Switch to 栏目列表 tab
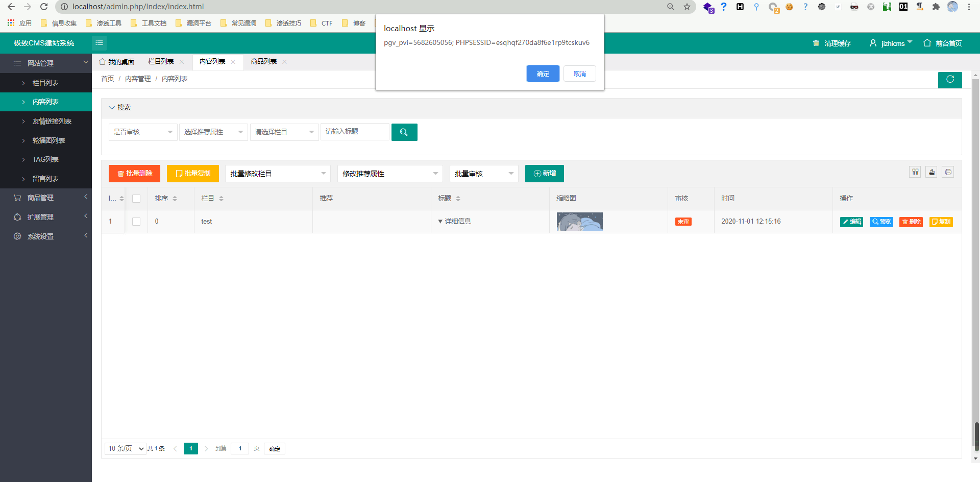Image resolution: width=980 pixels, height=482 pixels. [x=161, y=62]
